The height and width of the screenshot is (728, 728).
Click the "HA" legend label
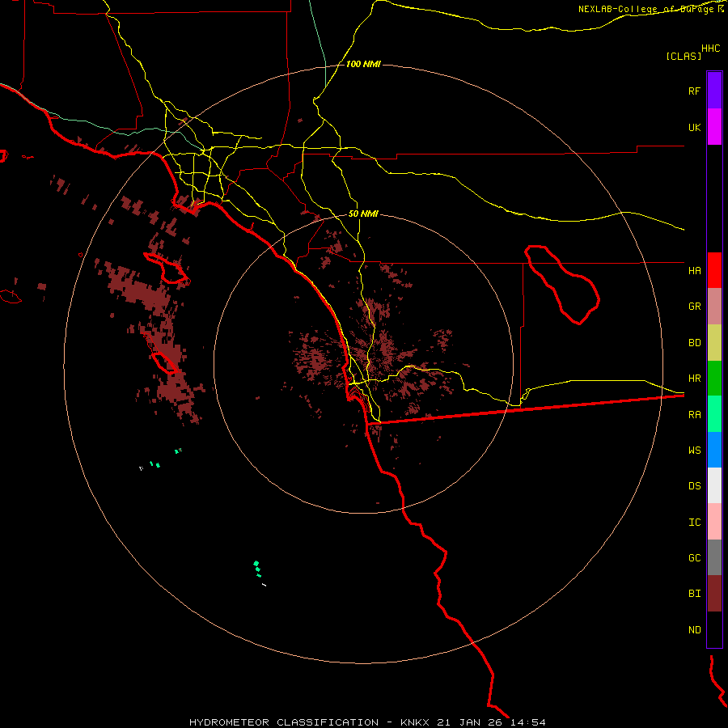coord(694,270)
